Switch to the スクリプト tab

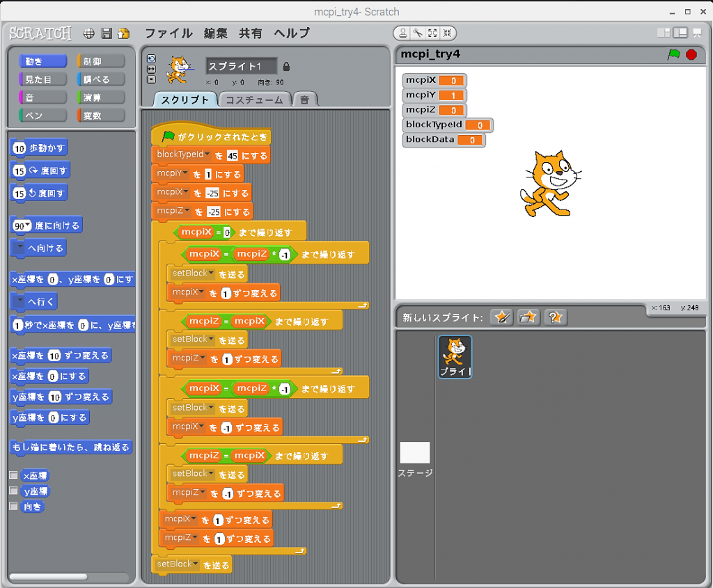pos(185,100)
